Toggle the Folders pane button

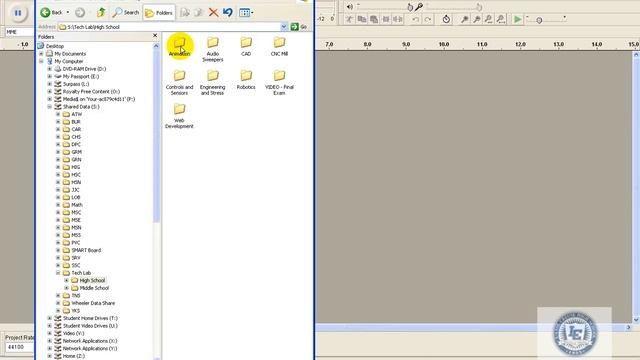(159, 13)
